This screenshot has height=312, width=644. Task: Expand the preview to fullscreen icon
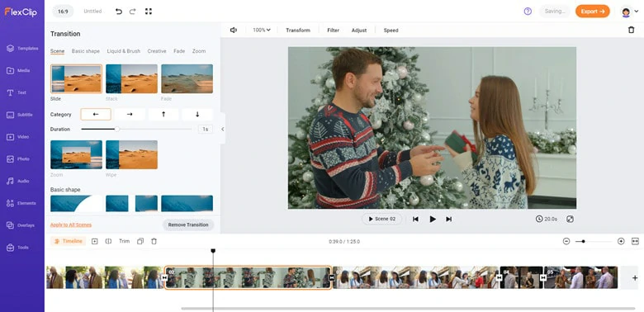tap(570, 220)
